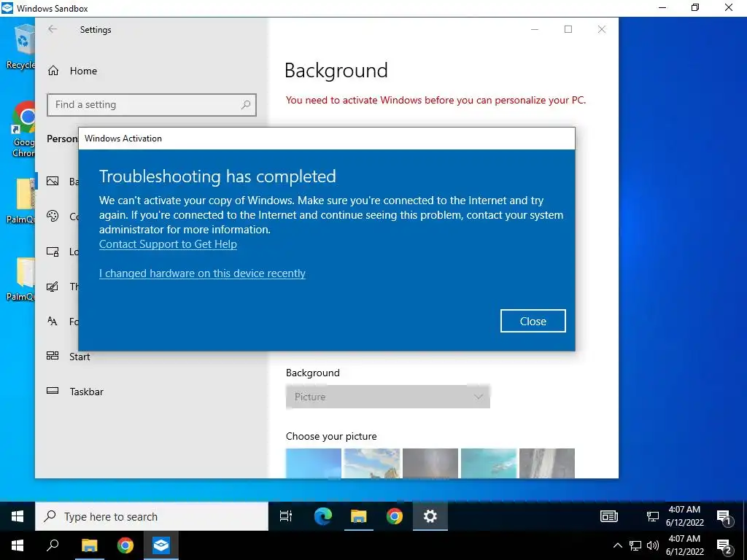This screenshot has width=747, height=560.
Task: Open the upper PalmQ zipped folder on desktop
Action: [21, 200]
